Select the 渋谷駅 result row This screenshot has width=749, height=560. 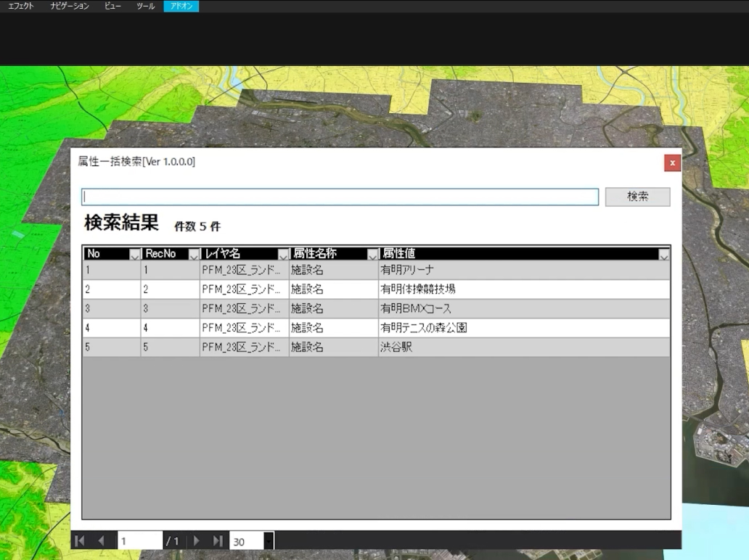point(435,347)
